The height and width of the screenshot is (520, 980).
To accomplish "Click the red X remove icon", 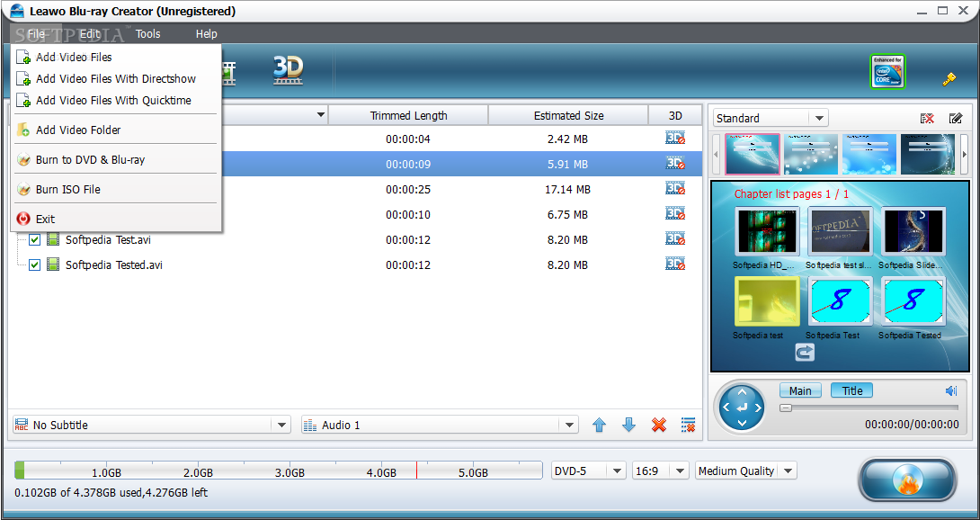I will [x=659, y=426].
